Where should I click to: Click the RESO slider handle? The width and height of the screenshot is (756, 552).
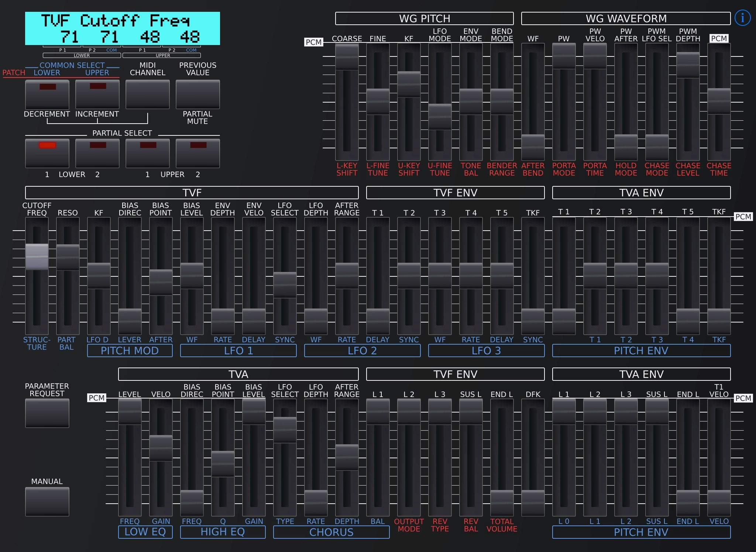68,257
